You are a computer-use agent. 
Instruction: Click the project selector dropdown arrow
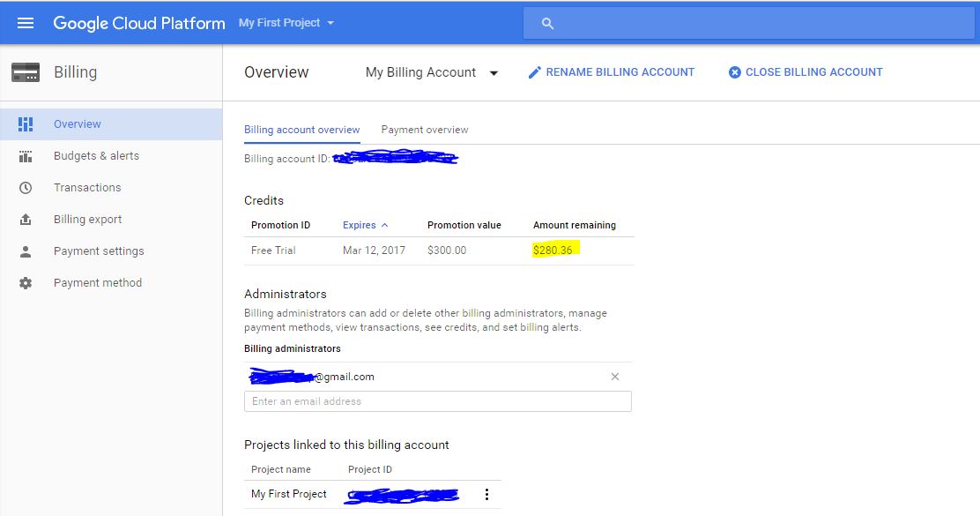pyautogui.click(x=330, y=23)
